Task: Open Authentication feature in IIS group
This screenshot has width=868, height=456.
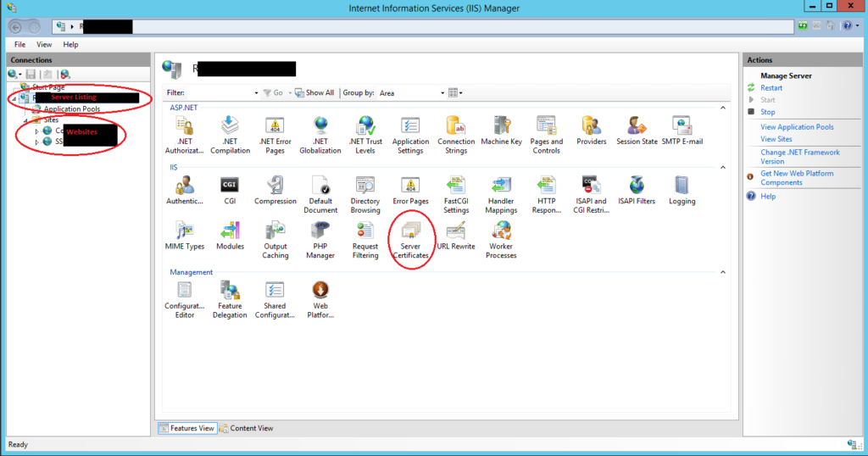Action: 184,191
